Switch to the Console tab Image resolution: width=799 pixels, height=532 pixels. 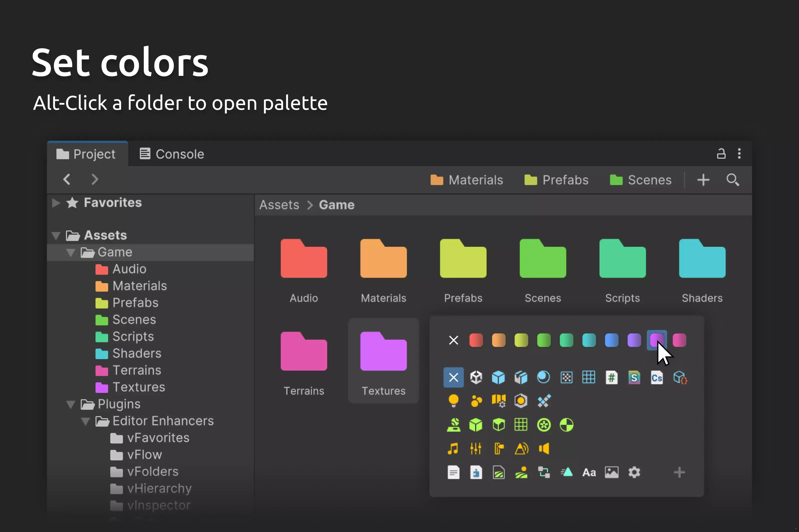click(x=172, y=154)
